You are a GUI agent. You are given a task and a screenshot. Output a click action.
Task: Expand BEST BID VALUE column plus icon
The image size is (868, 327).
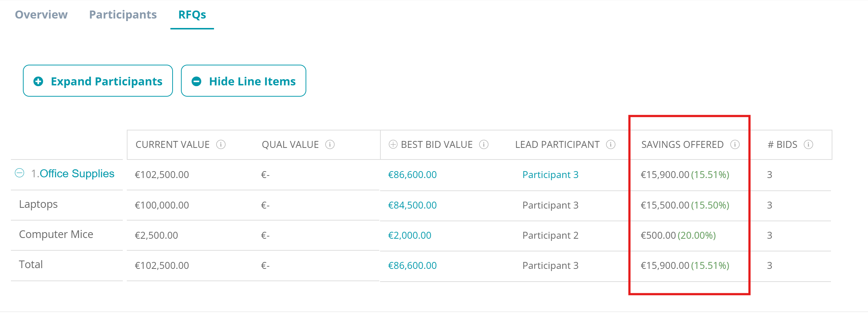pyautogui.click(x=393, y=145)
